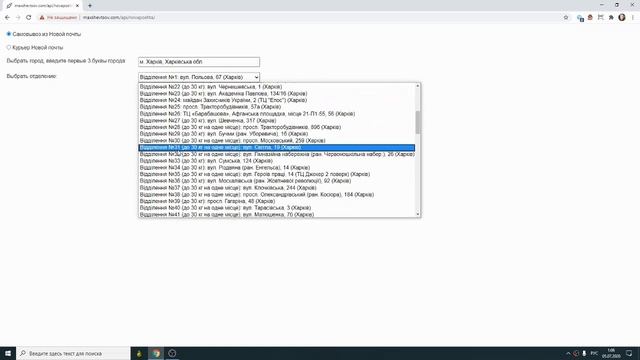Choose Відділення №33 вул. Сумська, 124
This screenshot has width=640, height=360.
(277, 161)
